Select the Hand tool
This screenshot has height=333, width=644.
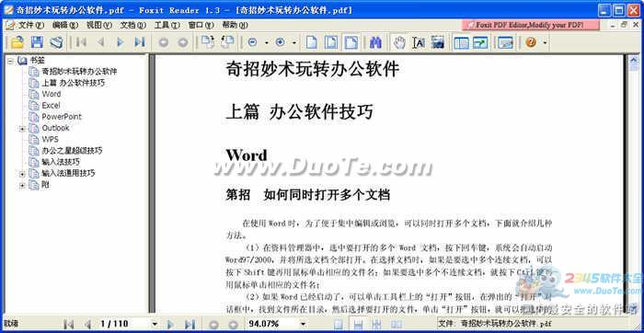tap(399, 42)
